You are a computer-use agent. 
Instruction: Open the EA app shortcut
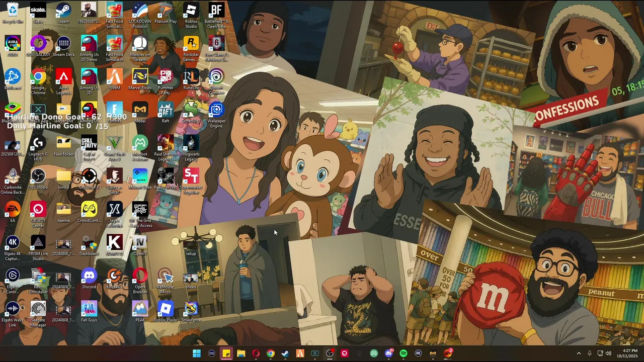pyautogui.click(x=13, y=212)
